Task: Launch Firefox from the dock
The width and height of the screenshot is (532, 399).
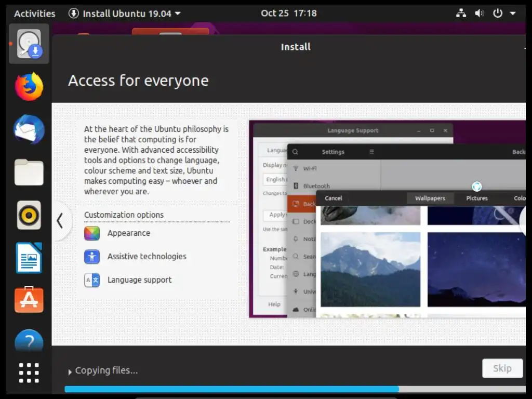Action: (29, 87)
